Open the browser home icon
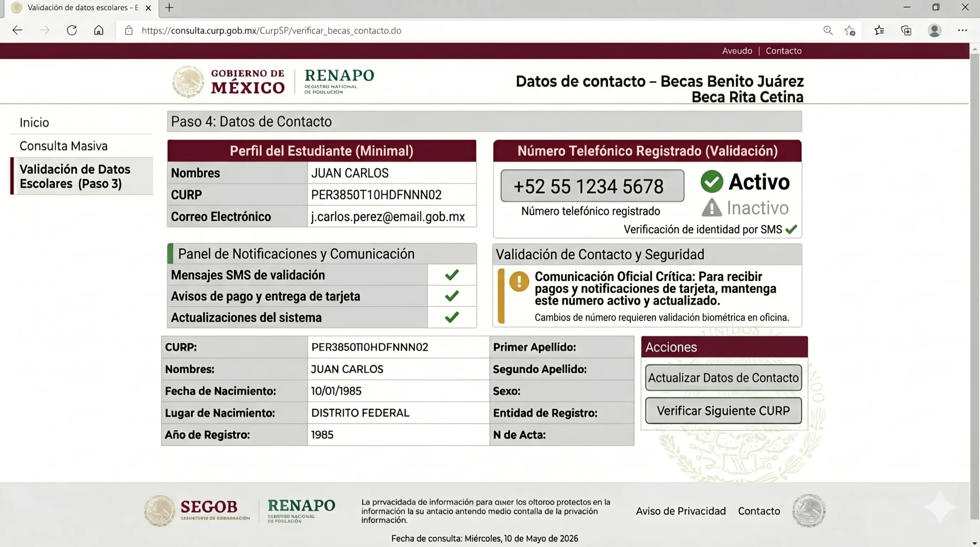Viewport: 980px width, 547px height. tap(99, 30)
